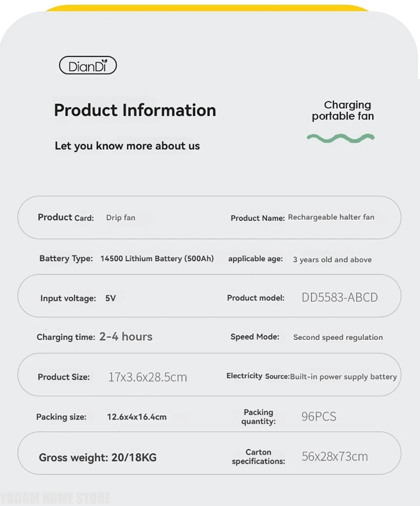The image size is (420, 506).
Task: Click the DianDi brand logo
Action: coord(88,66)
